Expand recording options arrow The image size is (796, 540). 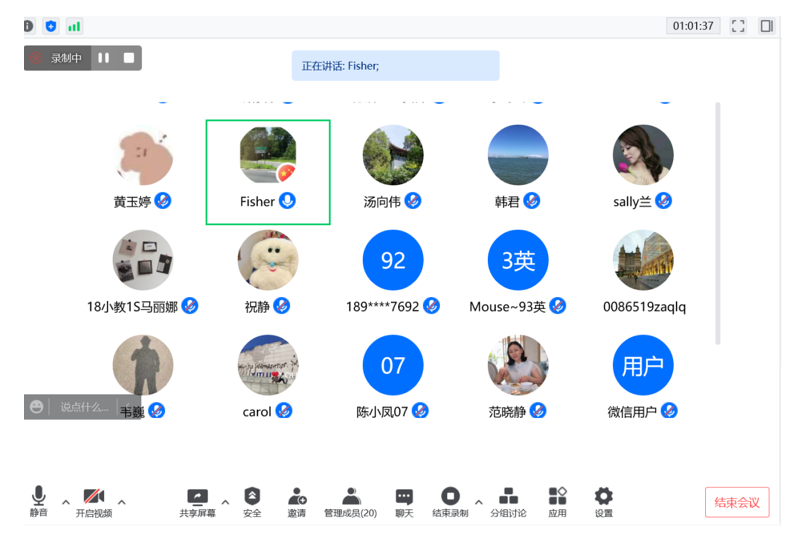coord(479,502)
